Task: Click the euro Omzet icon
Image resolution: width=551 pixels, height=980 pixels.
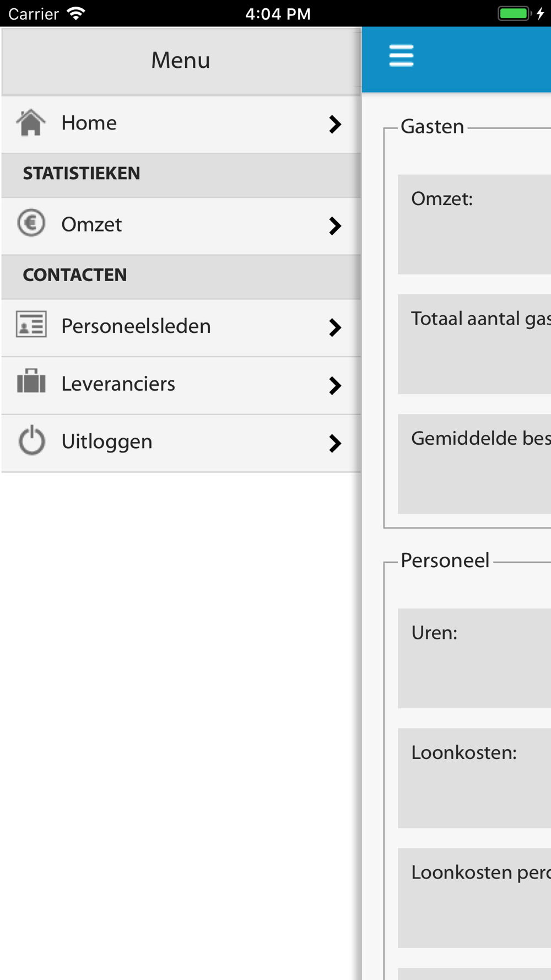Action: 31,223
